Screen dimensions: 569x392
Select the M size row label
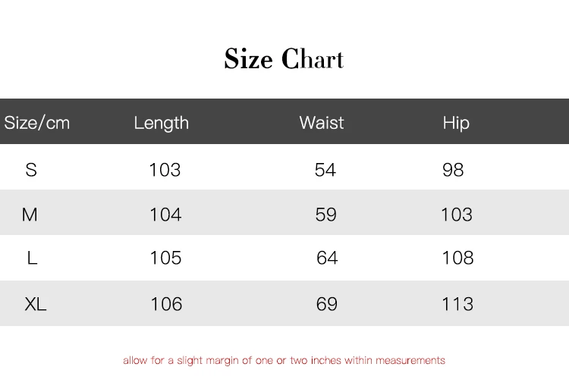click(30, 215)
